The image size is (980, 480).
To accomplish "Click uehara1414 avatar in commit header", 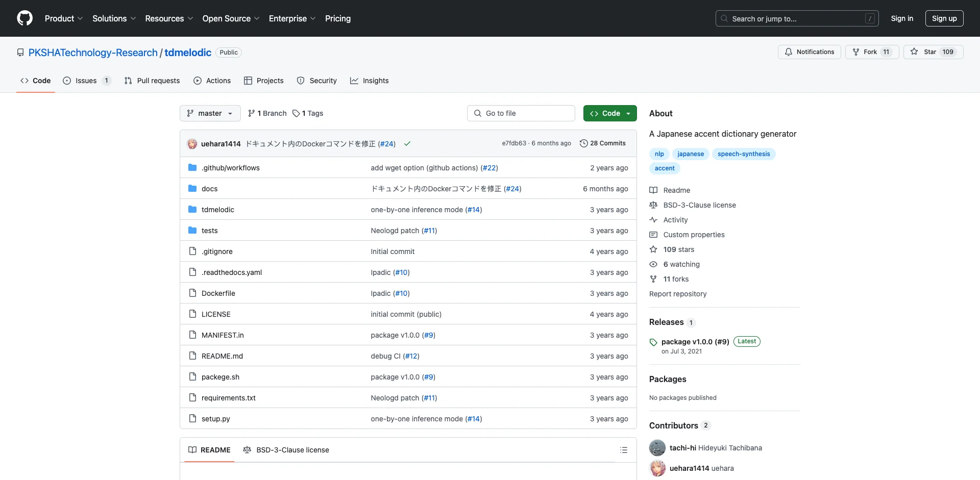I will [x=192, y=144].
